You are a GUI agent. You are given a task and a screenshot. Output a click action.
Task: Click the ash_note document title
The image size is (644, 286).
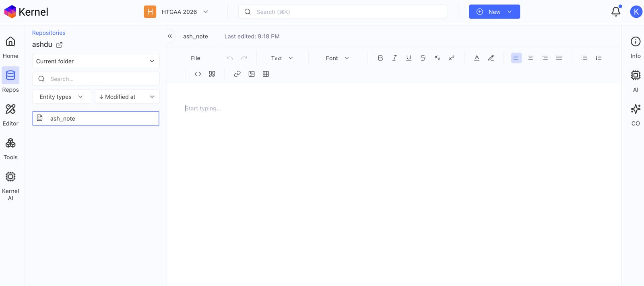click(196, 36)
